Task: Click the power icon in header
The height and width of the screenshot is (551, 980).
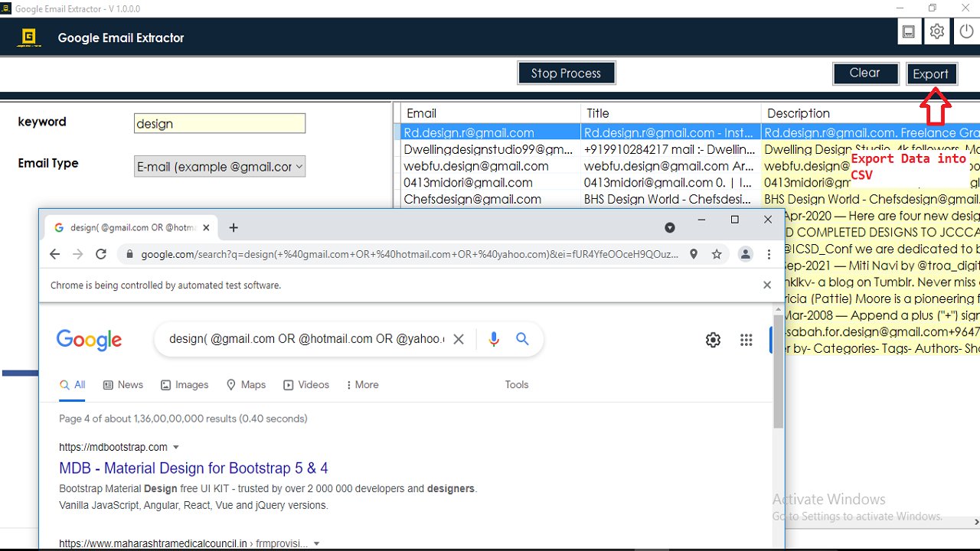Action: pyautogui.click(x=965, y=32)
